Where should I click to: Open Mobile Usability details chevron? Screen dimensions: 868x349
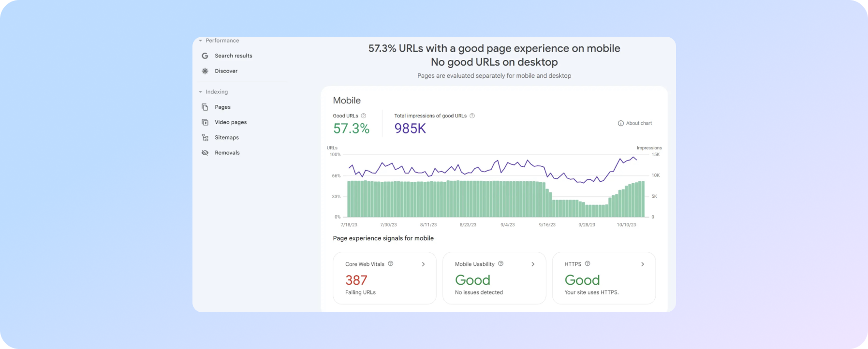click(533, 264)
